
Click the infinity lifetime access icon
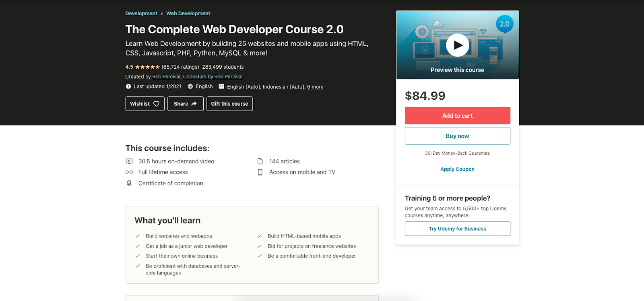[129, 172]
